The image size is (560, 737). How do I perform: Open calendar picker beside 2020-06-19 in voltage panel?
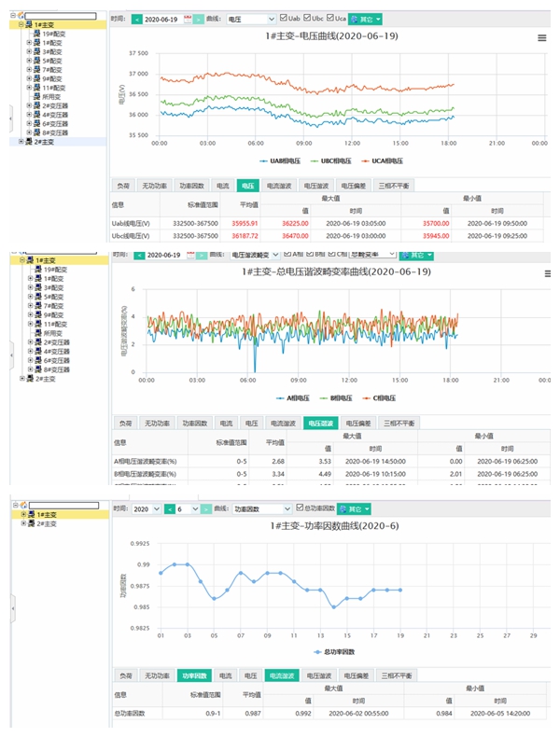point(188,20)
